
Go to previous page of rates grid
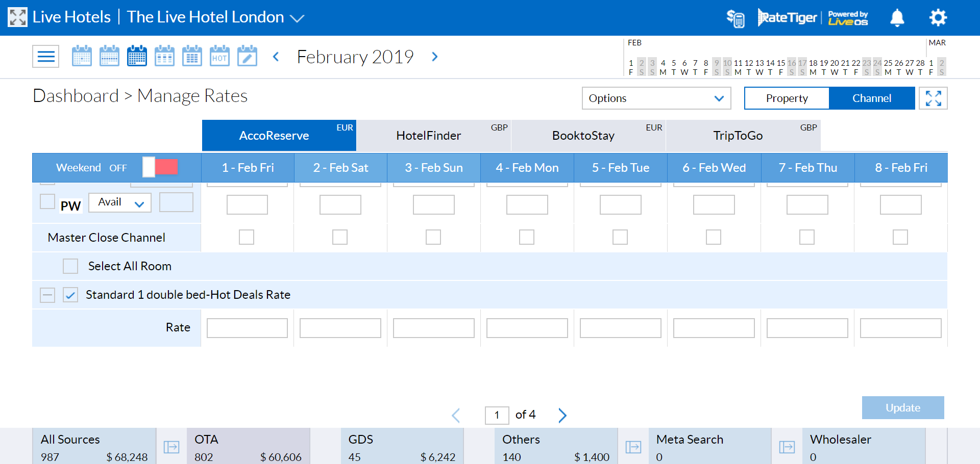click(x=456, y=415)
